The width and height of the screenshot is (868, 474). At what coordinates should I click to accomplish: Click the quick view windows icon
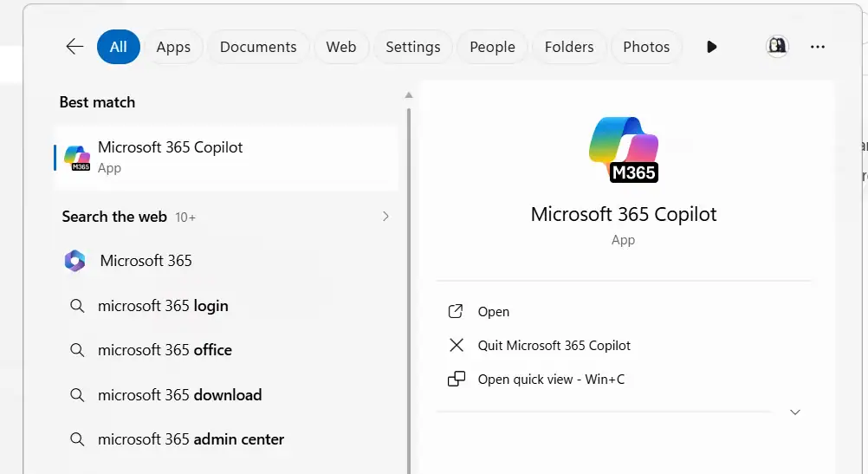[457, 380]
